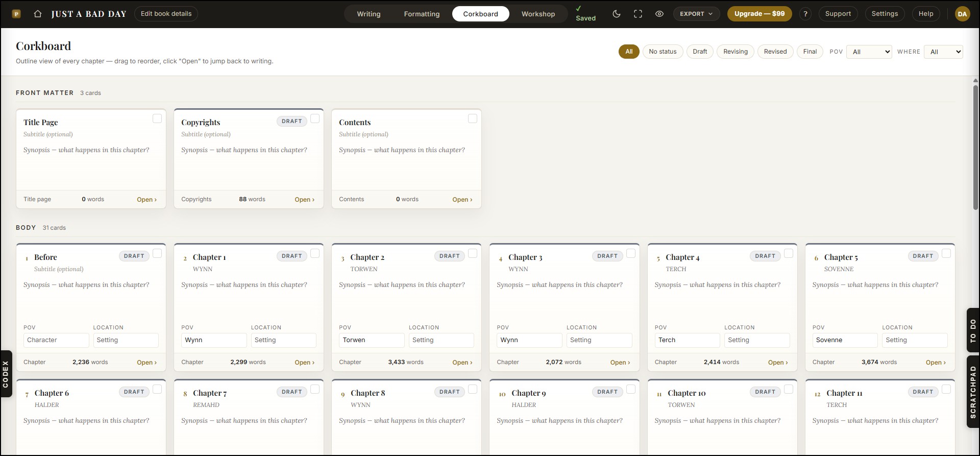
Task: Open Chapter 5 via its Open link
Action: pyautogui.click(x=936, y=363)
